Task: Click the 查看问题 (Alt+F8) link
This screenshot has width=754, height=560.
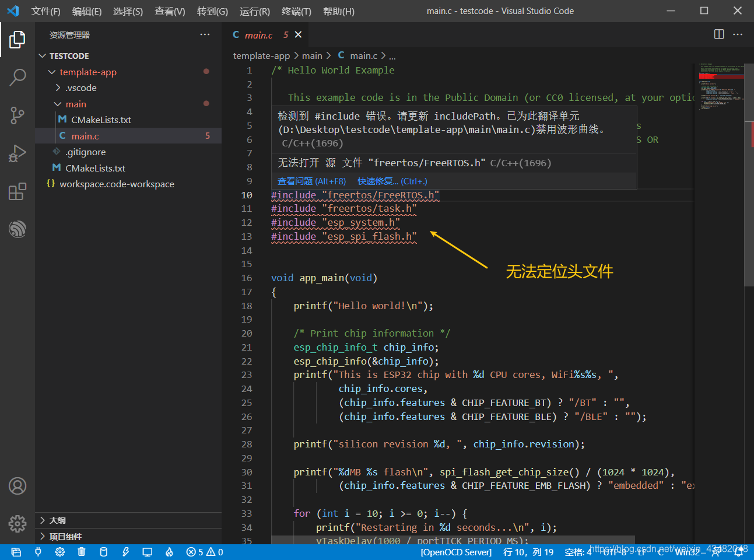Action: tap(311, 181)
